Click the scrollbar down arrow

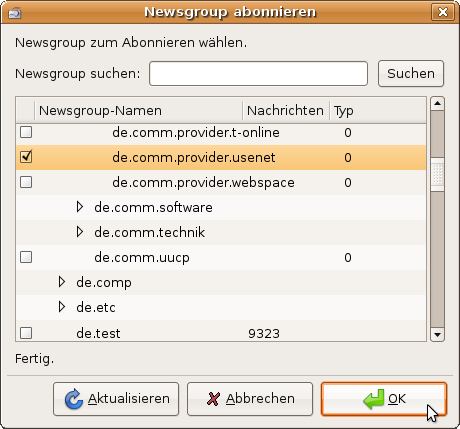437,334
